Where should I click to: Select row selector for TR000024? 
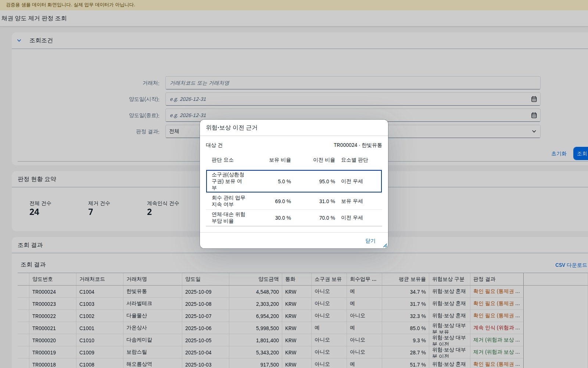pyautogui.click(x=24, y=292)
